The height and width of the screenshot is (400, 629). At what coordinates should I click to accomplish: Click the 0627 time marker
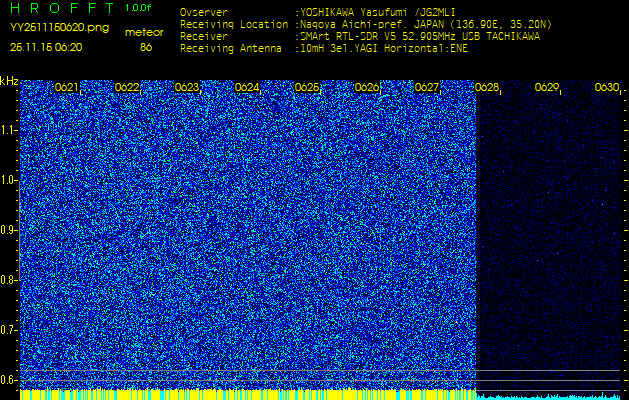pos(427,87)
